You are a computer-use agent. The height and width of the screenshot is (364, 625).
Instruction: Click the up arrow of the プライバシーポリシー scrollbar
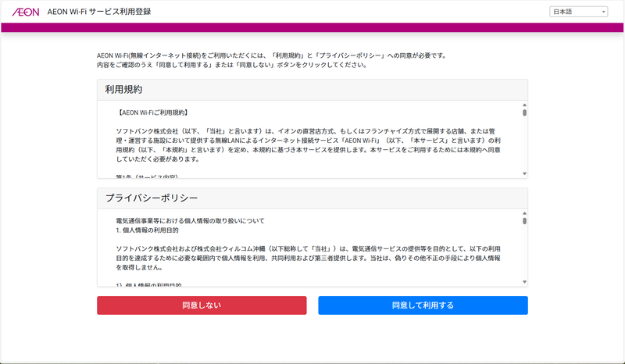point(524,214)
